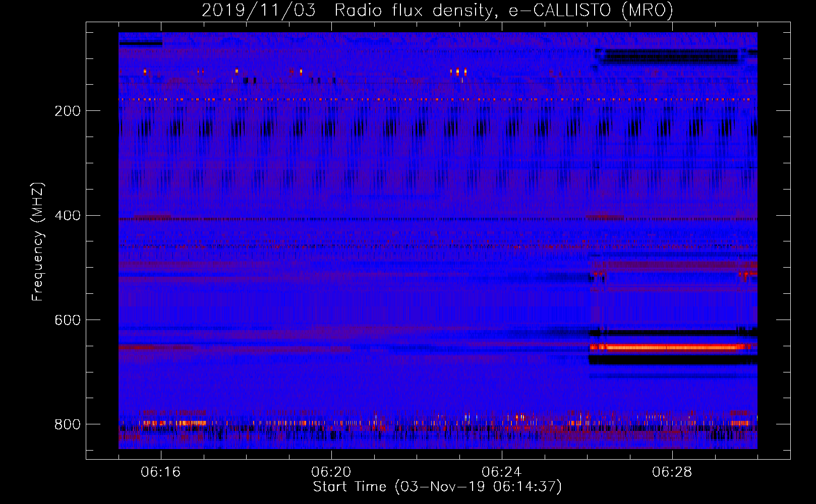The width and height of the screenshot is (816, 504).
Task: Click the 600 frequency tick label
Action: (68, 321)
